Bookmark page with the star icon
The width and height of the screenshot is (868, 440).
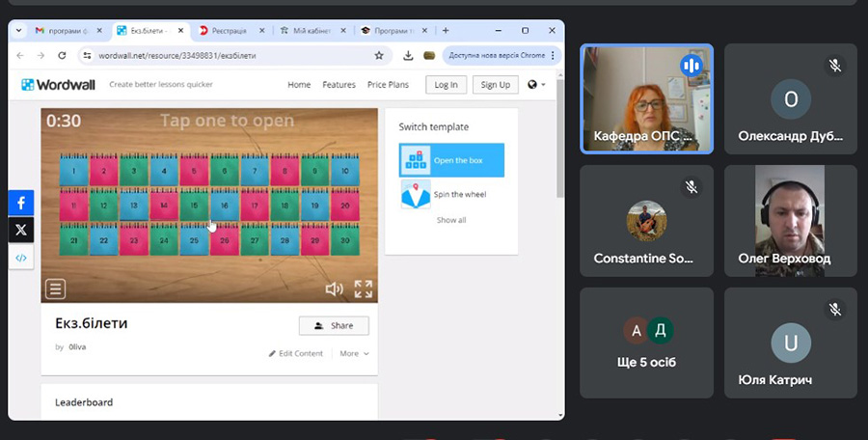379,55
